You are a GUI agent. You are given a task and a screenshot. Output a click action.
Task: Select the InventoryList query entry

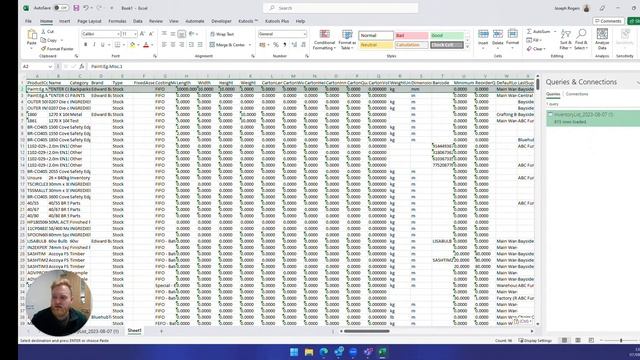point(593,118)
